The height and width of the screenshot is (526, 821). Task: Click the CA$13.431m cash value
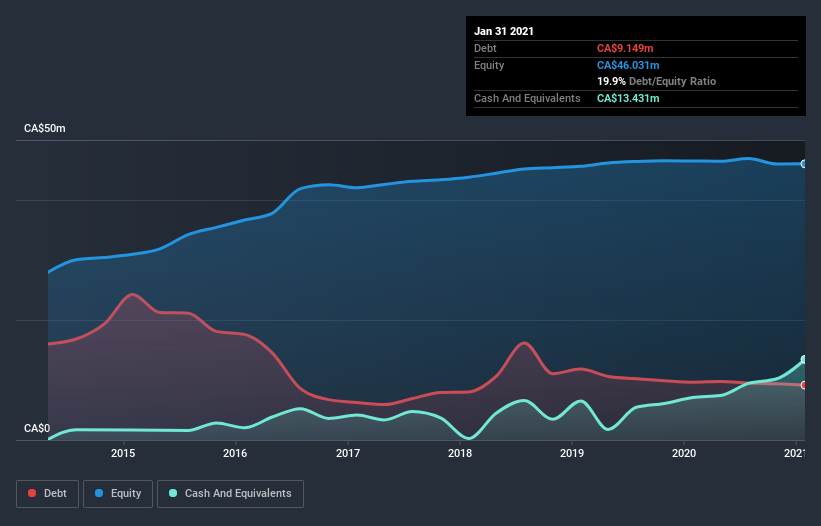tap(628, 98)
